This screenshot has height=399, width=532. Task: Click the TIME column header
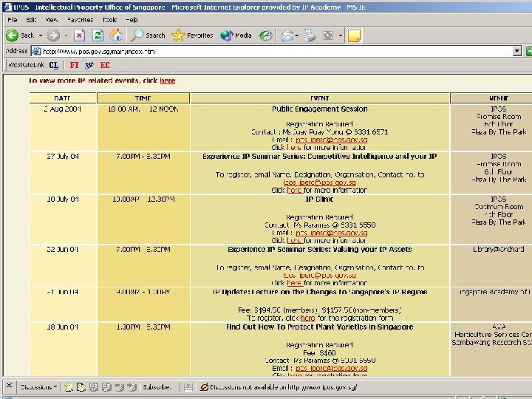(x=143, y=98)
